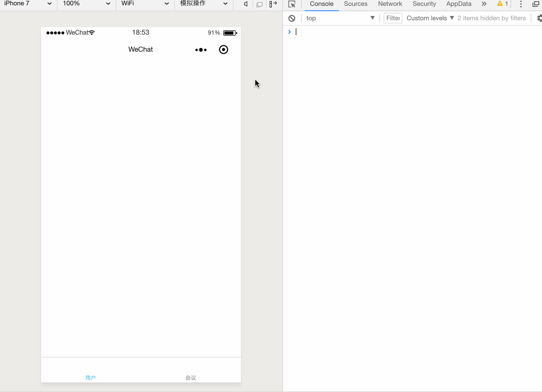Switch to the Sources tab

[x=355, y=4]
